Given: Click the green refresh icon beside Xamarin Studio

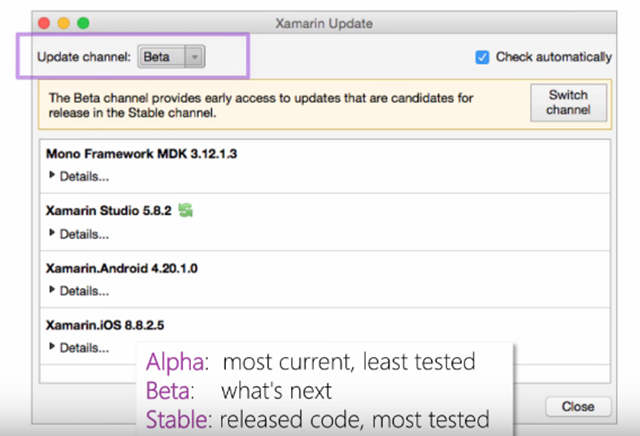Looking at the screenshot, I should [185, 210].
